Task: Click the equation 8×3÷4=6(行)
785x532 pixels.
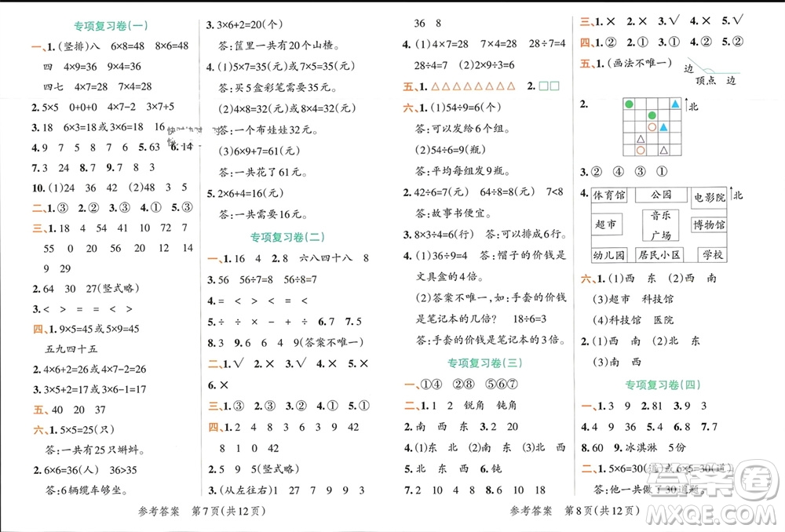Action: [444, 234]
